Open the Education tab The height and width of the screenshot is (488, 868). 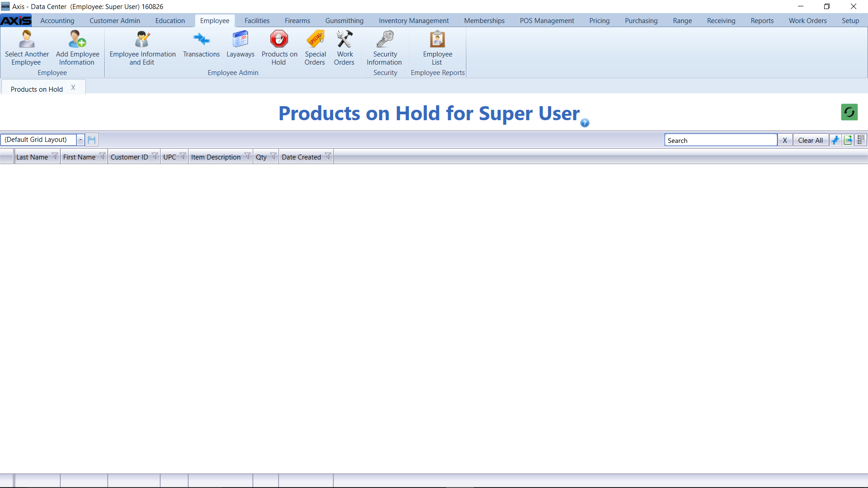pyautogui.click(x=170, y=21)
